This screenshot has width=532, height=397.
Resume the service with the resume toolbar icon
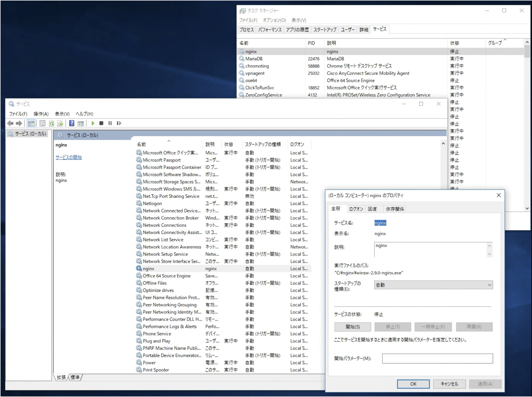coord(119,123)
